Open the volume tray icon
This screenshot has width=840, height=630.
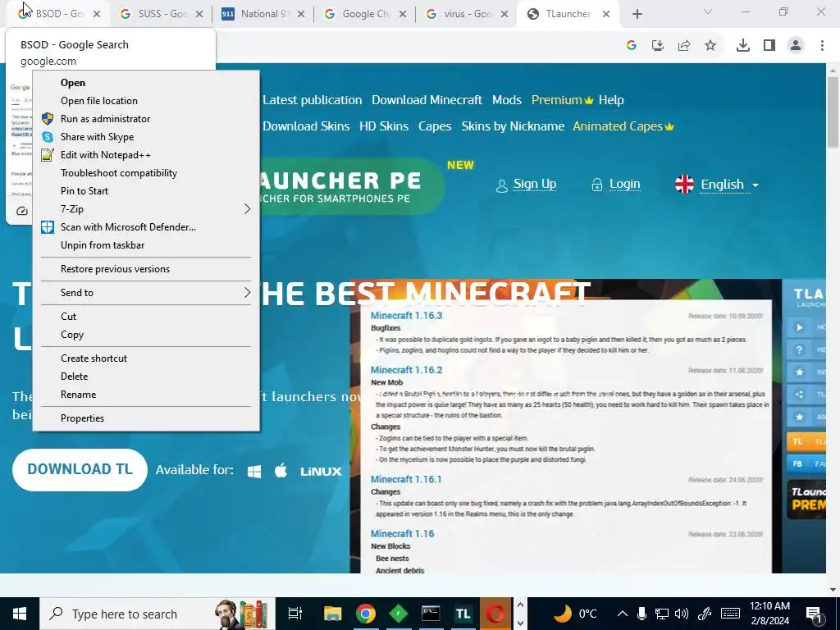[x=682, y=614]
